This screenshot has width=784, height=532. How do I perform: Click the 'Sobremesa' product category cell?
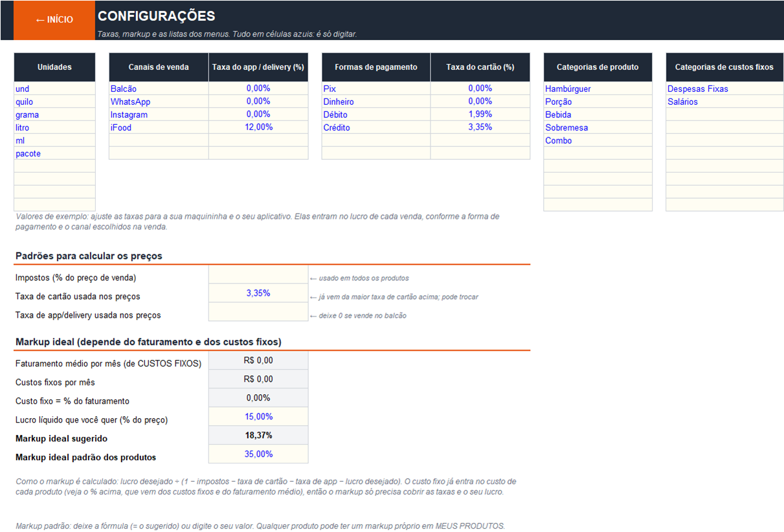[x=598, y=127]
